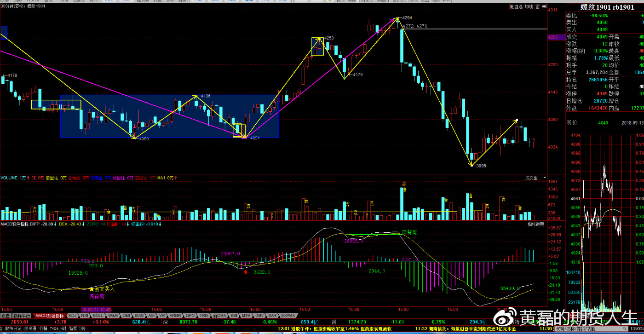This screenshot has height=334, width=644.
Task: Switch to the KDJ indicator tab
Action: click(73, 316)
